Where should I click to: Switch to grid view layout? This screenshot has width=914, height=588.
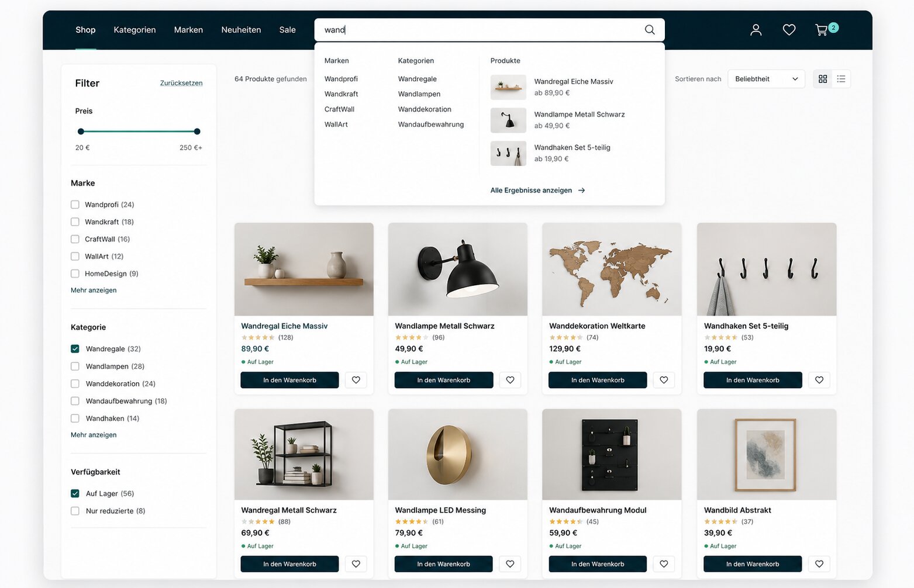point(823,79)
